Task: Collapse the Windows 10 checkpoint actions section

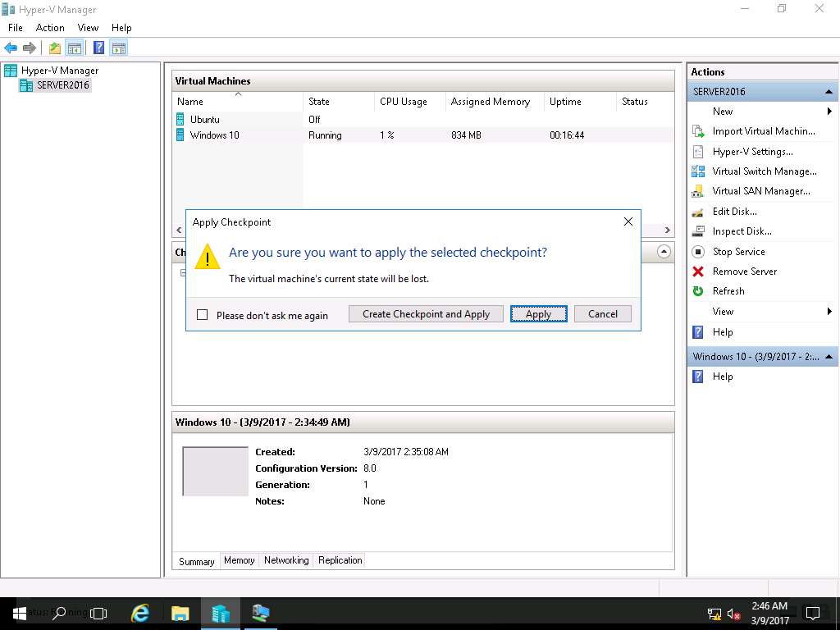Action: (829, 357)
